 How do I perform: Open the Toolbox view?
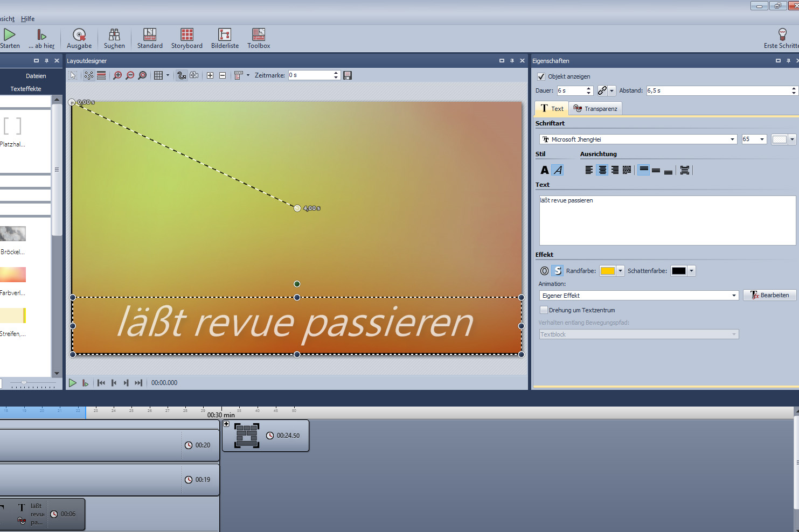tap(259, 38)
